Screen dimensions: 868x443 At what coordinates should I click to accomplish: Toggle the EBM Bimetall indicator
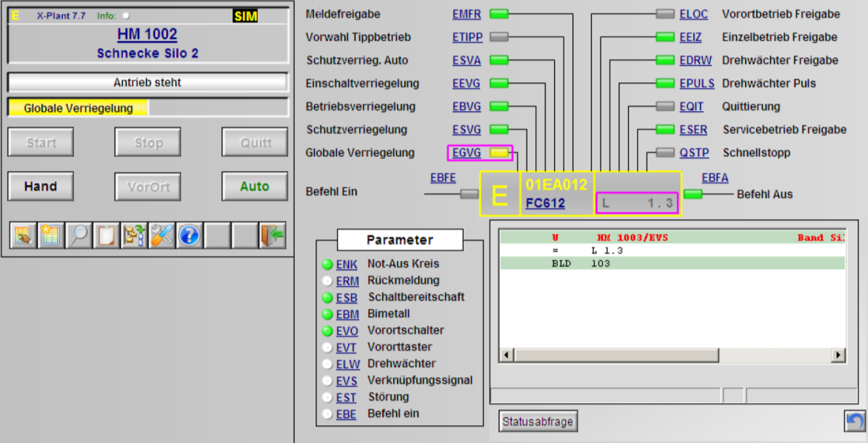(327, 315)
